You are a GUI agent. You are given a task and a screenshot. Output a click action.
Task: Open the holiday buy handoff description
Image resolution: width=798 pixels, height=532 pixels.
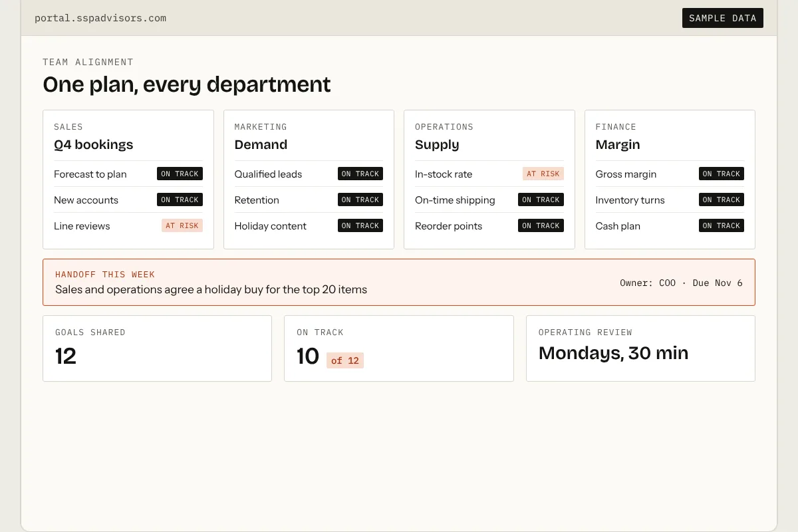[x=211, y=289]
